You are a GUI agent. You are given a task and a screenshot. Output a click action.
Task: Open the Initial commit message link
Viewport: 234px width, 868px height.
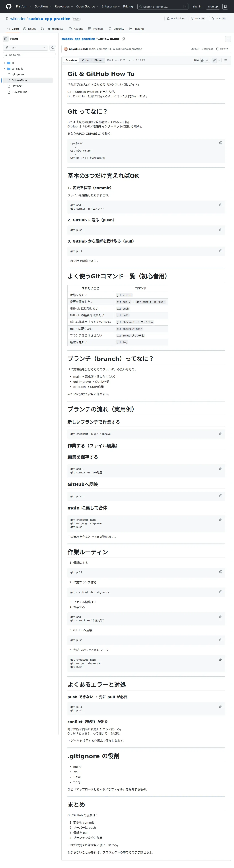[115, 49]
